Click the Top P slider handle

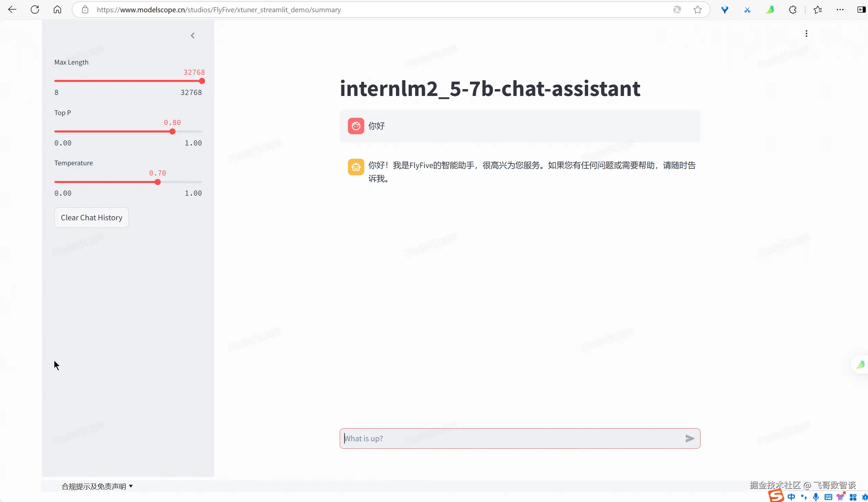[x=172, y=131]
